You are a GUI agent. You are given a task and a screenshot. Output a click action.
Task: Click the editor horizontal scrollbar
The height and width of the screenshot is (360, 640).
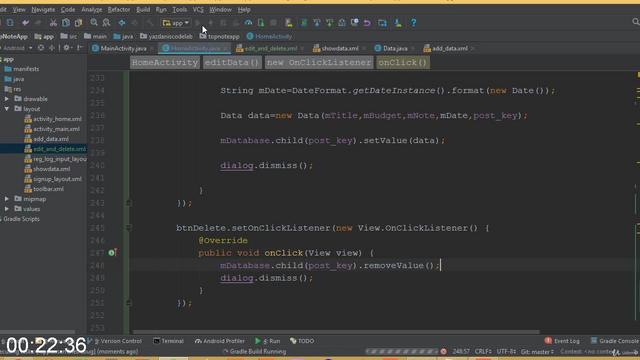[x=336, y=332]
